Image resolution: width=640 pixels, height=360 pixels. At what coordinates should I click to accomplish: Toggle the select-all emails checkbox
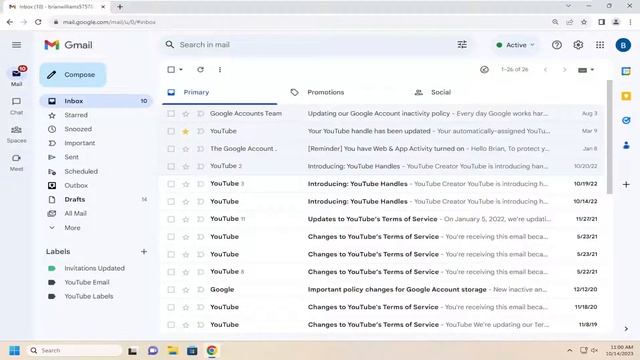pos(171,69)
